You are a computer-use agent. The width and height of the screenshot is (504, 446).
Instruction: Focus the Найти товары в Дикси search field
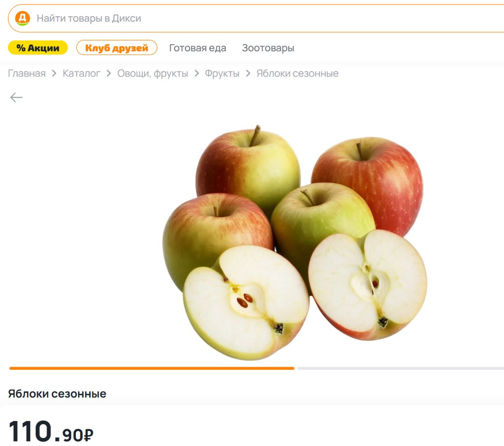coord(256,18)
